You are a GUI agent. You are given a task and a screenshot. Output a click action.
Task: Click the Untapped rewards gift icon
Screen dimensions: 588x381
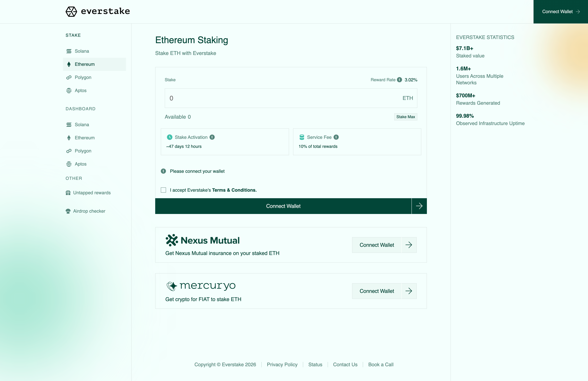click(x=68, y=193)
